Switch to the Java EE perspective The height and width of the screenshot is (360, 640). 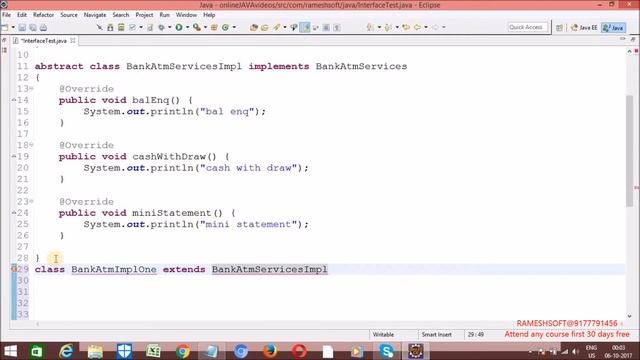point(584,27)
